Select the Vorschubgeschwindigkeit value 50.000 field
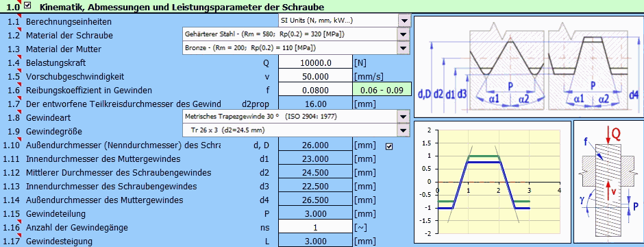 [x=315, y=76]
